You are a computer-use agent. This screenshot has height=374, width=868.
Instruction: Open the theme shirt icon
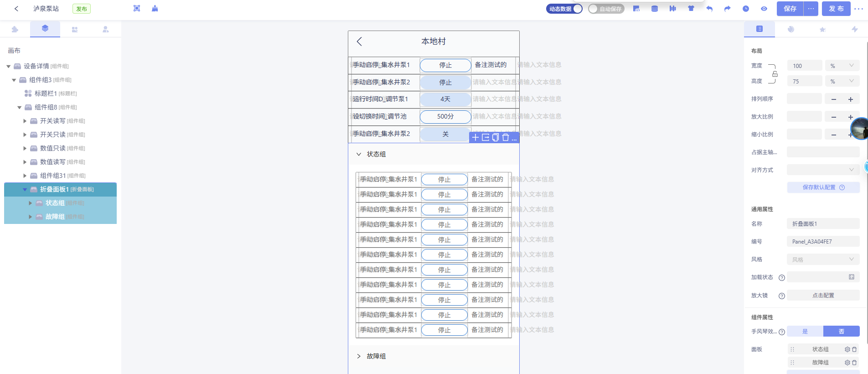pyautogui.click(x=691, y=9)
